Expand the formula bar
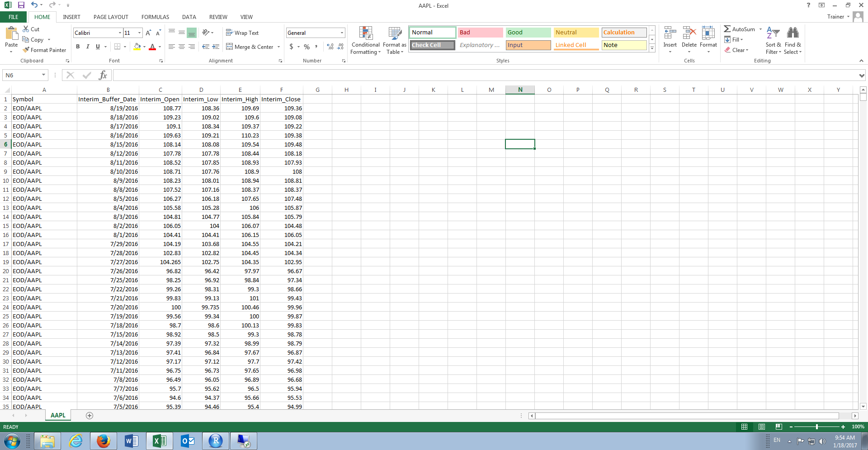868x450 pixels. coord(862,76)
